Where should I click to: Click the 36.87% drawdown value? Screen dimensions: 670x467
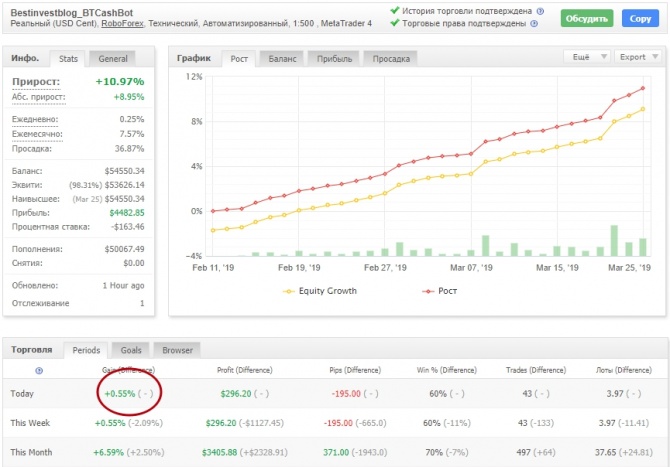coord(129,149)
